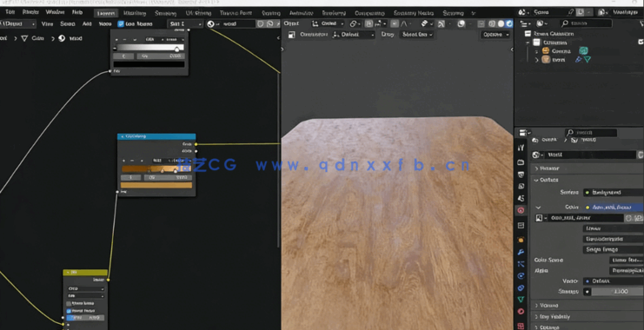Open the viewport Options dropdown

tap(495, 35)
